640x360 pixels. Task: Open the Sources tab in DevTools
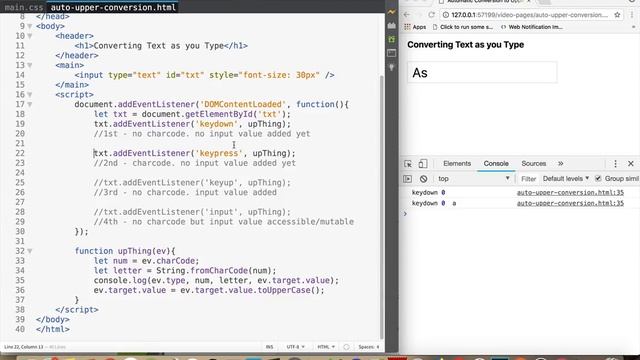click(x=533, y=164)
